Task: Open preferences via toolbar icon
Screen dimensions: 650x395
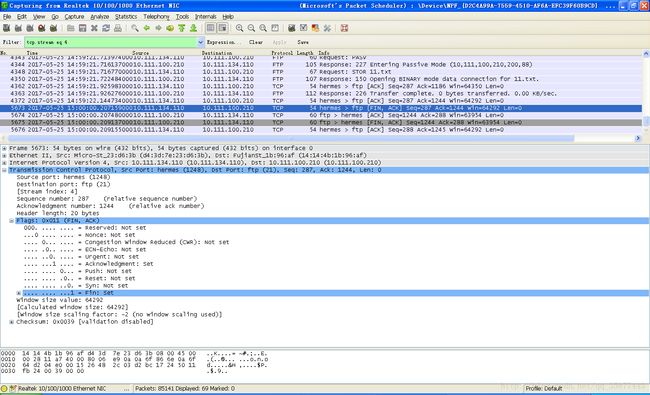Action: (x=327, y=28)
